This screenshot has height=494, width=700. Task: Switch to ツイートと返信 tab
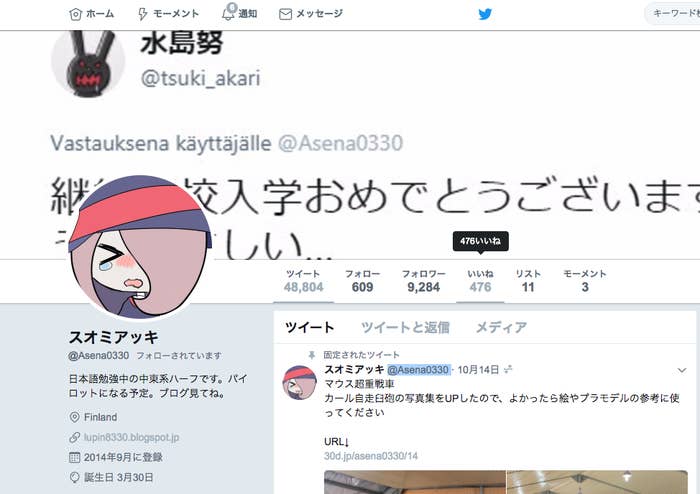click(405, 328)
